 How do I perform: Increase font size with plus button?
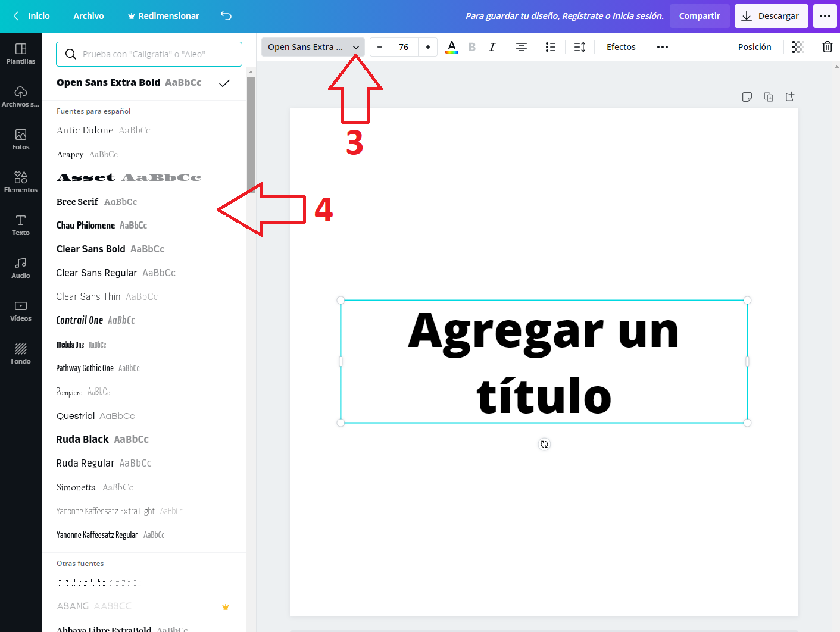(428, 47)
